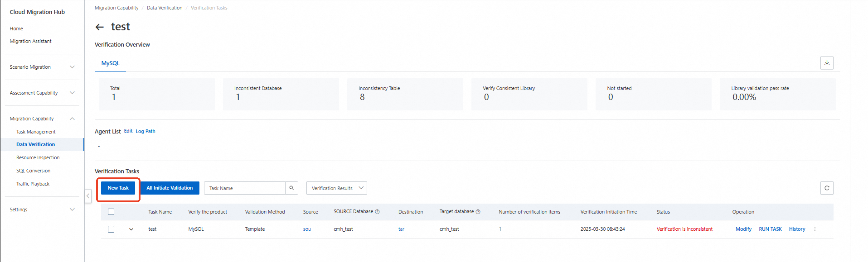
Task: Open Home in sidebar
Action: click(x=16, y=29)
